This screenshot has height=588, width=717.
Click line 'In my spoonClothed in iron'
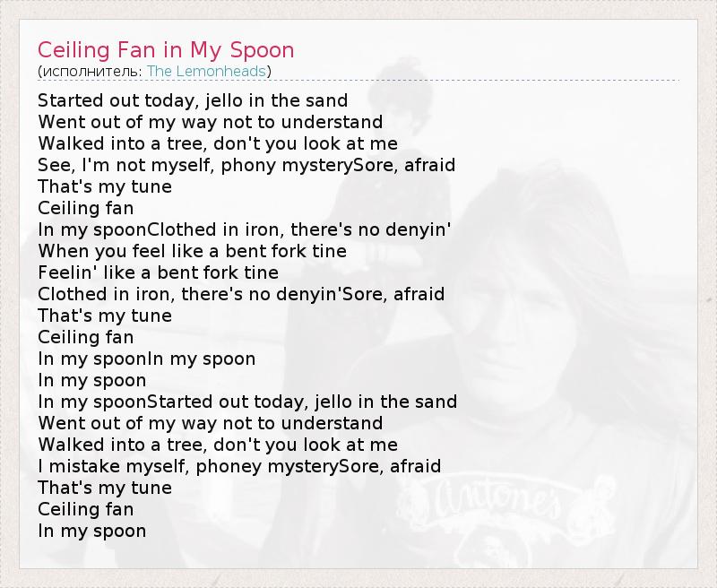coord(244,229)
